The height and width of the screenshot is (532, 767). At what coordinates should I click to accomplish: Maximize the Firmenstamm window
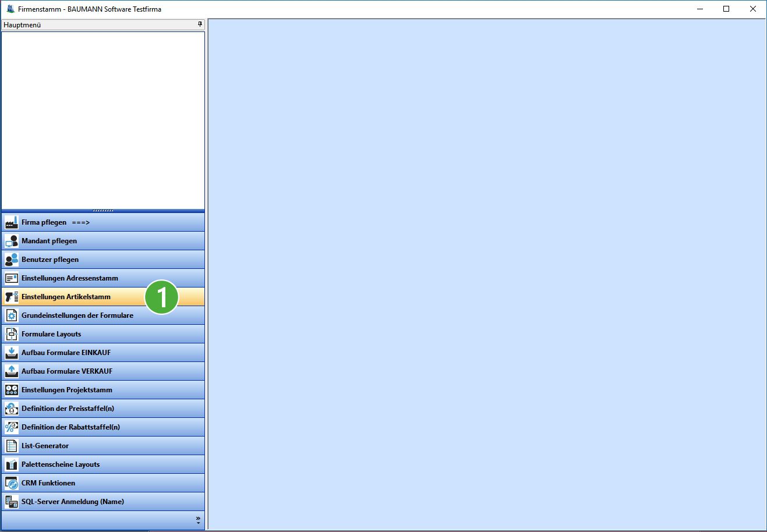(x=726, y=9)
